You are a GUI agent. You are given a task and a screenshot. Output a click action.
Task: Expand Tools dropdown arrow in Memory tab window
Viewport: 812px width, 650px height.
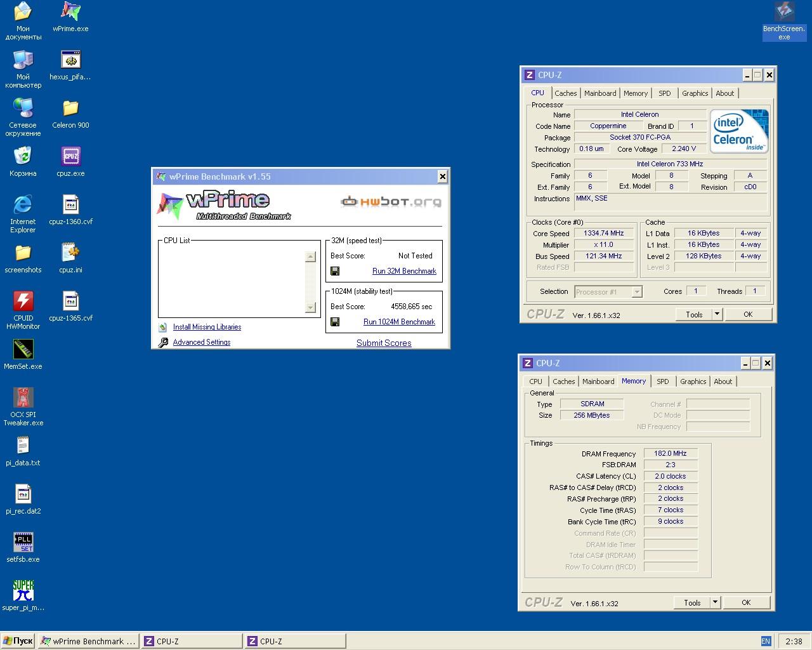click(715, 602)
